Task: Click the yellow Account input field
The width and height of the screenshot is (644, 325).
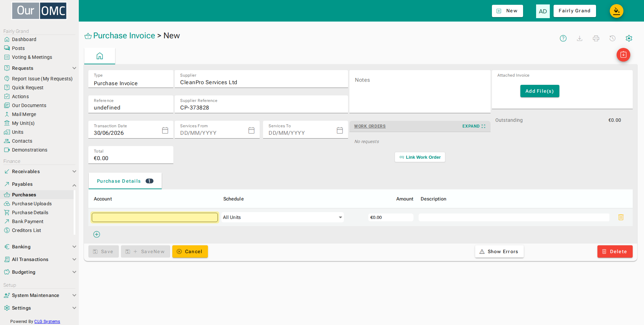Action: point(155,217)
